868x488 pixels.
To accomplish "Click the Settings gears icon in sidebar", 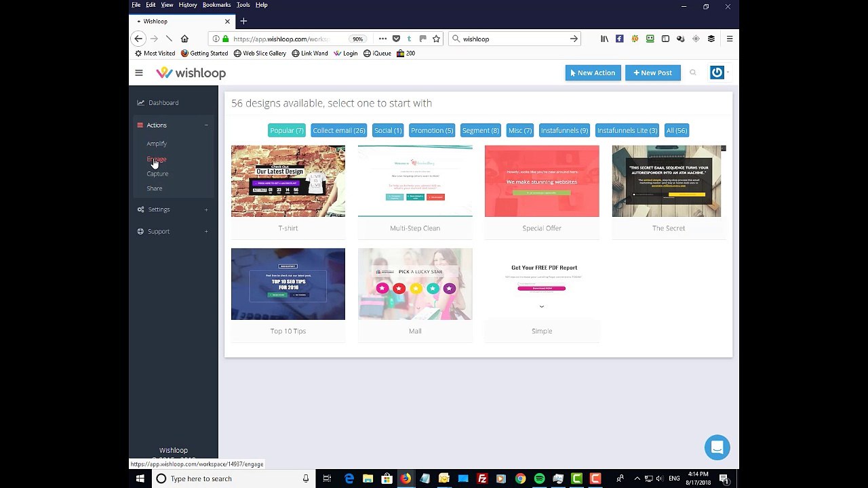I will (x=140, y=209).
